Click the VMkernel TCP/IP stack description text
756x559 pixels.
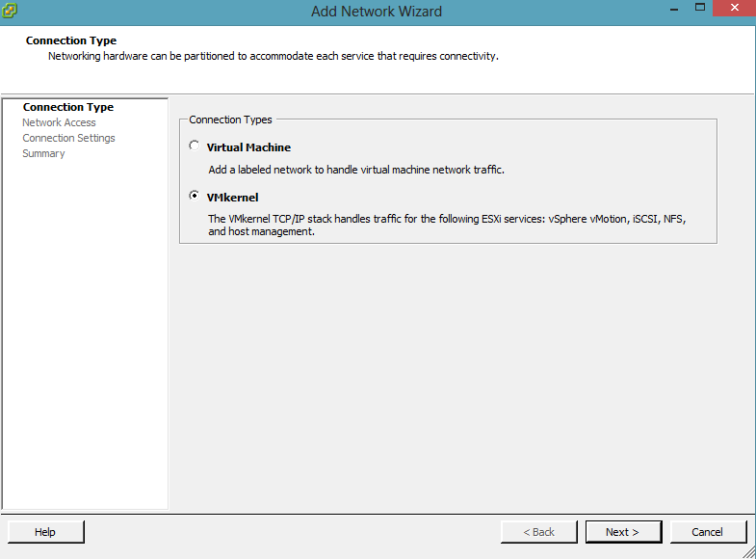pyautogui.click(x=447, y=226)
